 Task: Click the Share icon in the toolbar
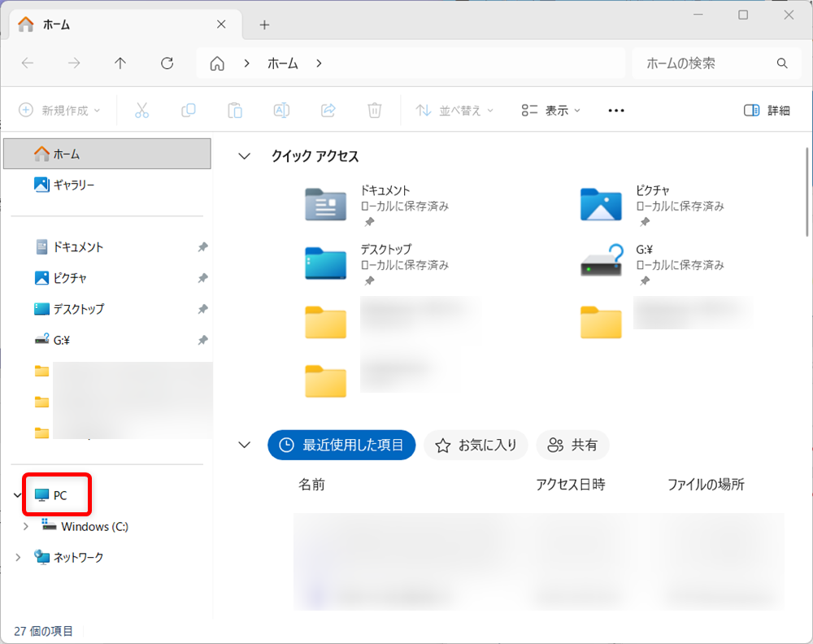(328, 110)
